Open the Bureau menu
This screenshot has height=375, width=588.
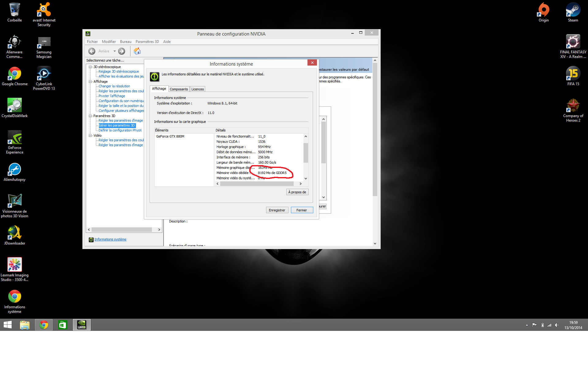pos(126,42)
